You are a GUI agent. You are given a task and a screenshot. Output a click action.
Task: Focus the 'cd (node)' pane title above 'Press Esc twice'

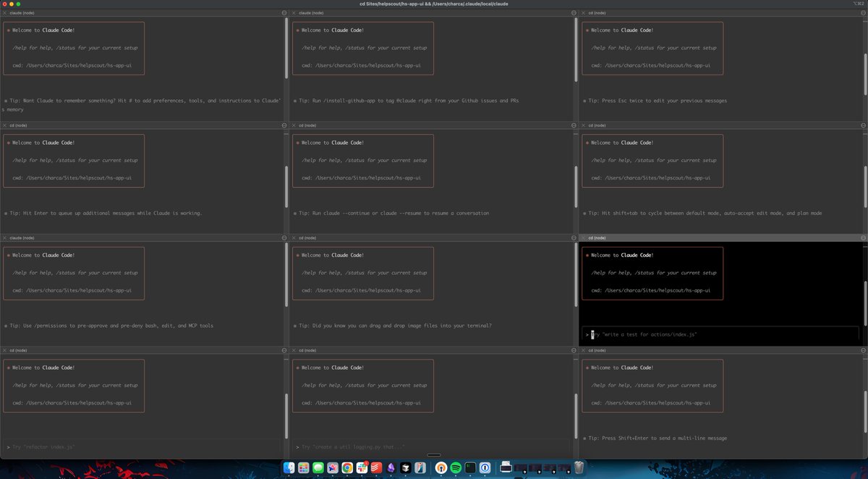tap(598, 12)
